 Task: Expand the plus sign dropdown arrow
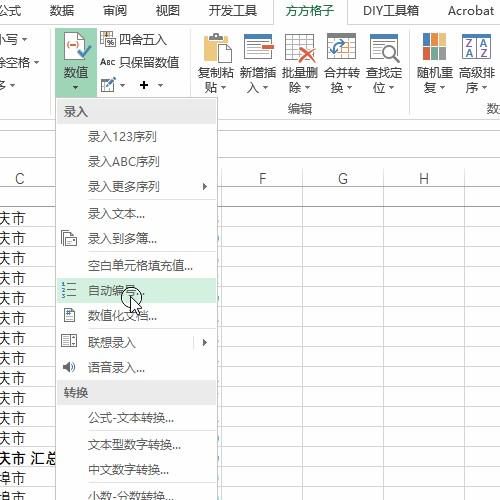[x=160, y=86]
